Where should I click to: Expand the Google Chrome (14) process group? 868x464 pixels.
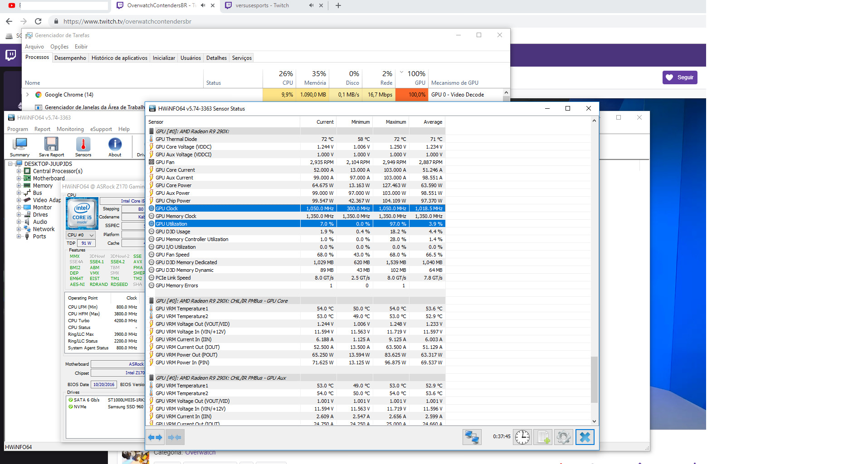[28, 95]
